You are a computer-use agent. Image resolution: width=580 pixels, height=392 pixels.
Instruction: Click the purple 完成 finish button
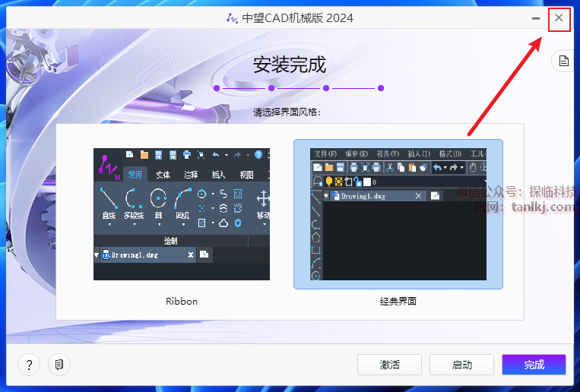tap(534, 365)
